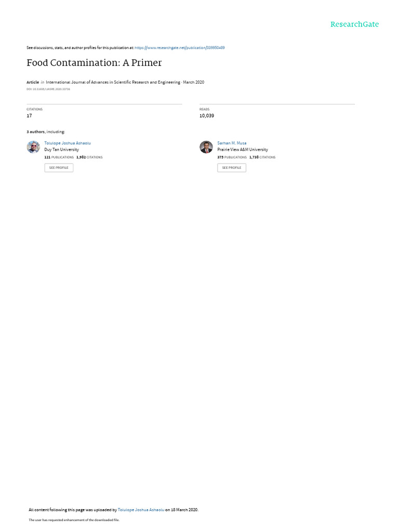Open the Tolulope Joshua Ashaolu author name link
Viewport: 399px width, 532px height.
(68, 143)
